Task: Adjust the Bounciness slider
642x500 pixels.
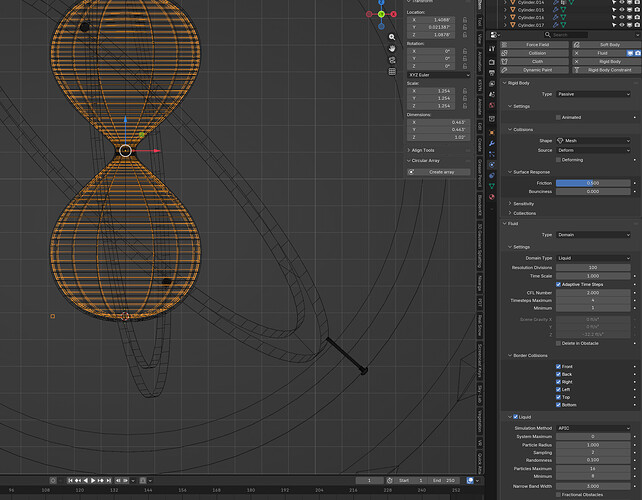Action: [593, 192]
